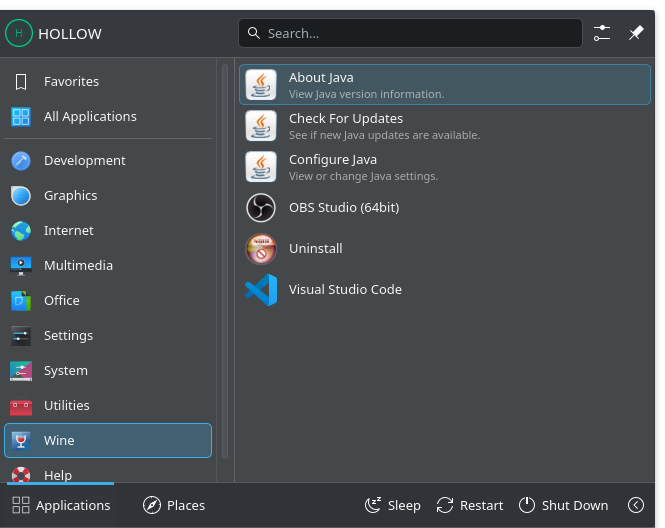Click the Uninstall application icon
This screenshot has height=528, width=665.
click(261, 249)
